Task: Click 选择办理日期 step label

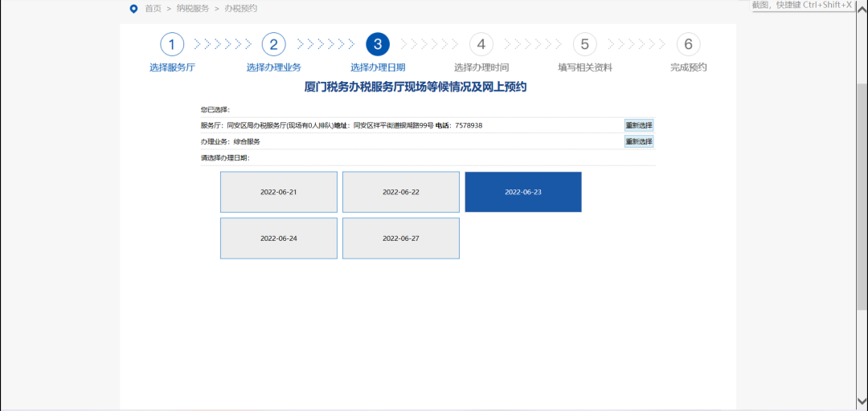Action: coord(378,67)
